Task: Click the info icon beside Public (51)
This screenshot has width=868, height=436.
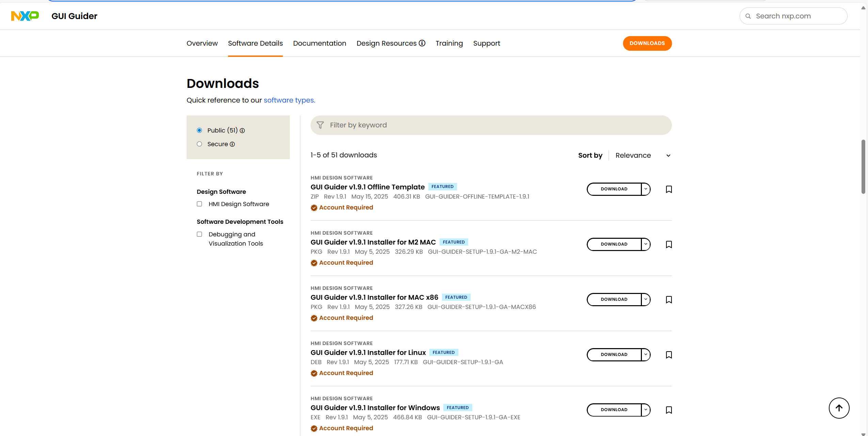Action: point(242,130)
